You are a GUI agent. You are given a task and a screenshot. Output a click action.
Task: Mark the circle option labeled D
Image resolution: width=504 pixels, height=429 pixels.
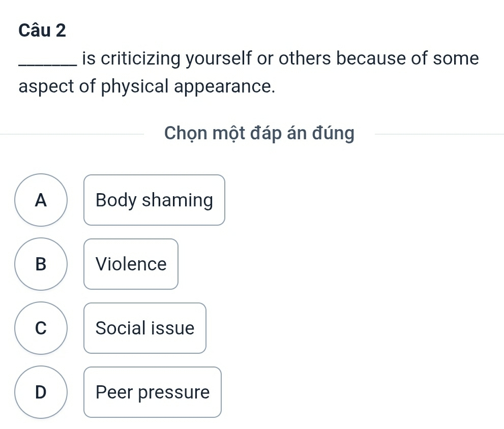[41, 392]
